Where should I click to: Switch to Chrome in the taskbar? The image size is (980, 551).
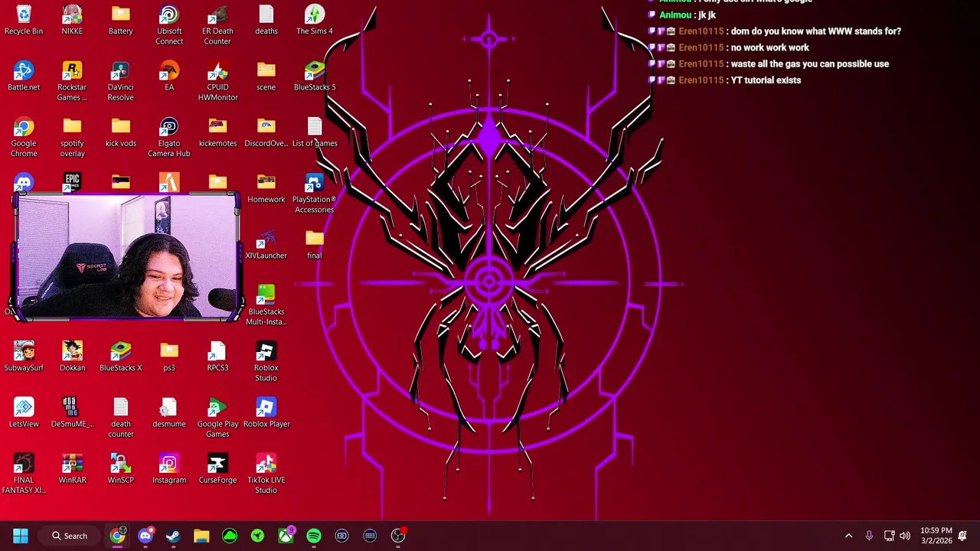coord(117,536)
